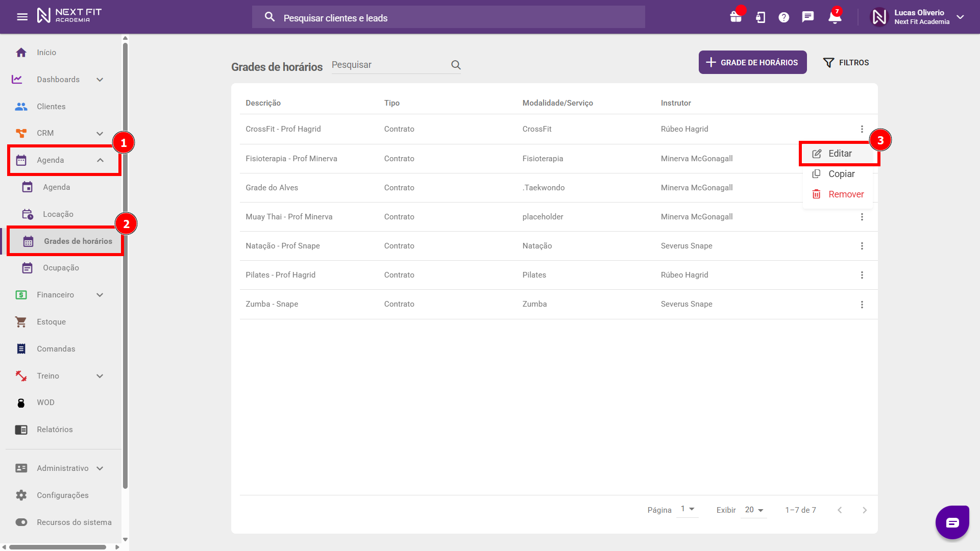Viewport: 980px width, 551px height.
Task: Open the hamburger menu icon
Action: 22,17
